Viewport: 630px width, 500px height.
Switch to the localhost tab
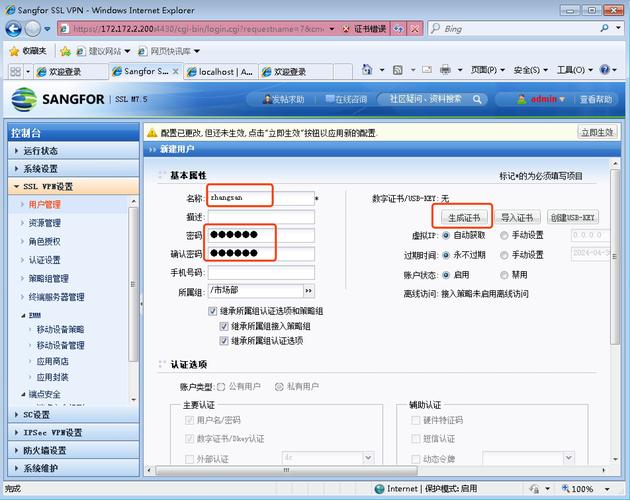[221, 72]
